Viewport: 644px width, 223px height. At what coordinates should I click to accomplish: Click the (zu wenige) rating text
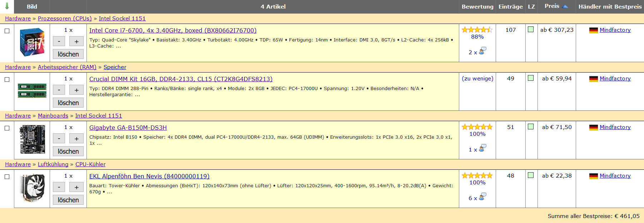pyautogui.click(x=477, y=79)
